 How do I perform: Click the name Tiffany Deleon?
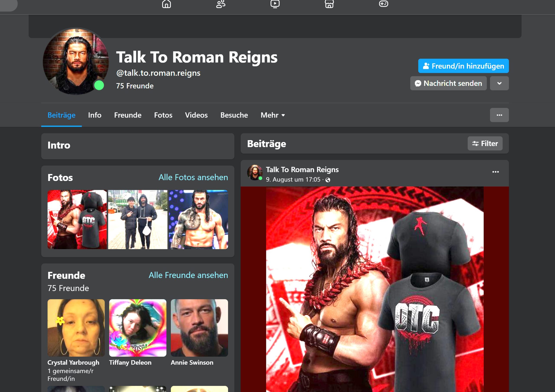click(x=130, y=363)
